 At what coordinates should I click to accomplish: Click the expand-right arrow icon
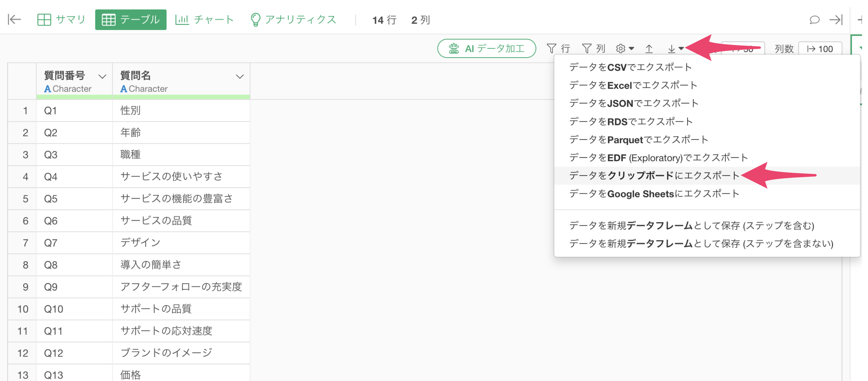[835, 20]
